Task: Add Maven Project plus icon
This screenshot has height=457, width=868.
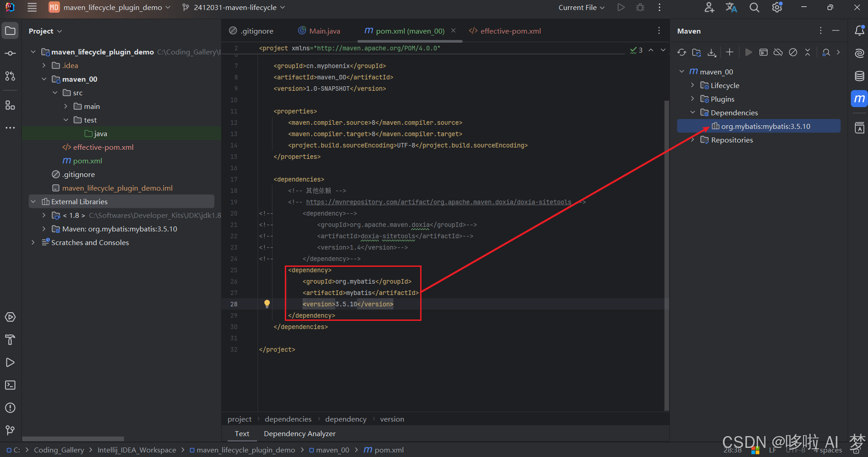Action: tap(729, 52)
